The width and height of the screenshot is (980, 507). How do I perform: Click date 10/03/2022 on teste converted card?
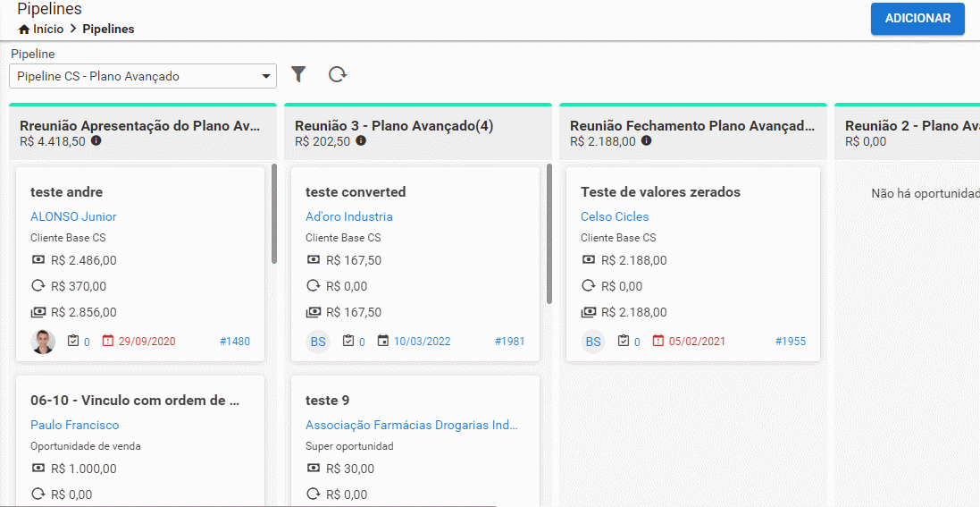(423, 342)
